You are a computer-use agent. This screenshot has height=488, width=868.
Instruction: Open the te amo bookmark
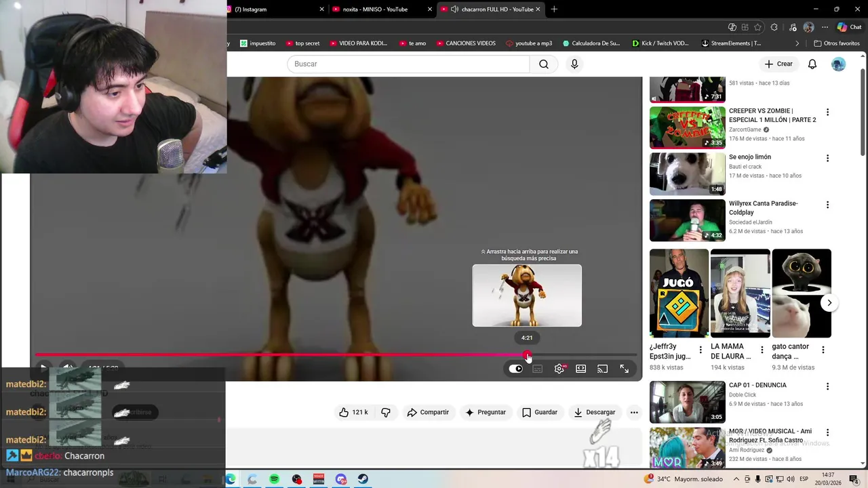pyautogui.click(x=412, y=43)
